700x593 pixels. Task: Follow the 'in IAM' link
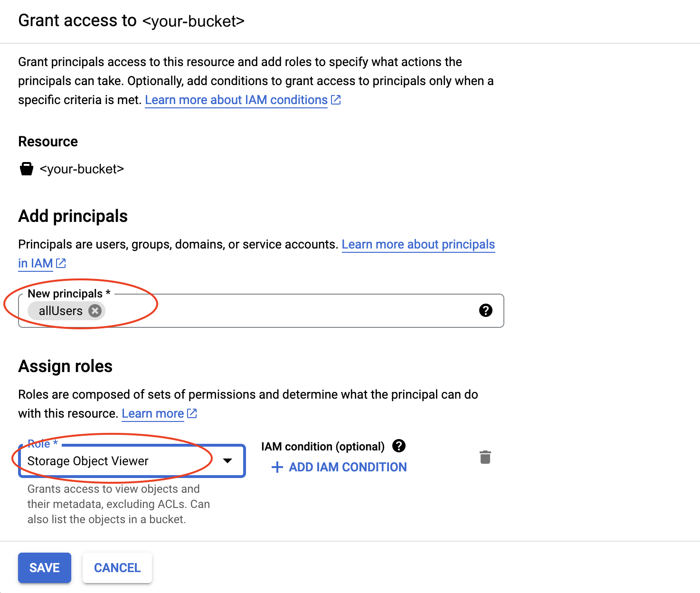(35, 263)
